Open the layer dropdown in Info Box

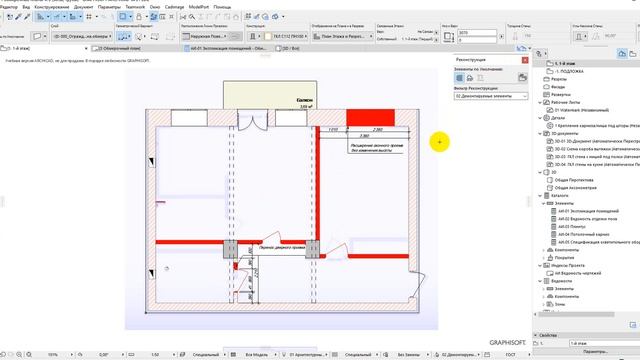point(82,36)
